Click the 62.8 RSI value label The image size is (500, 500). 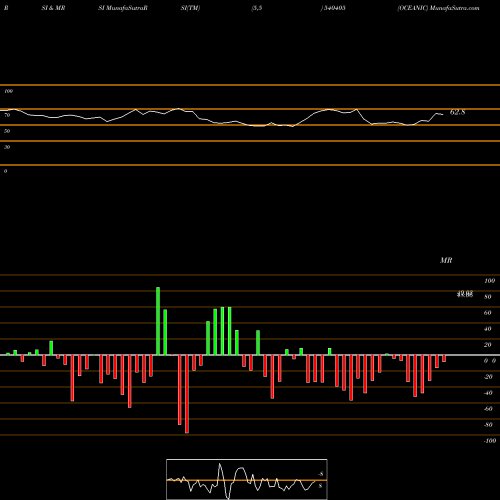tap(457, 112)
